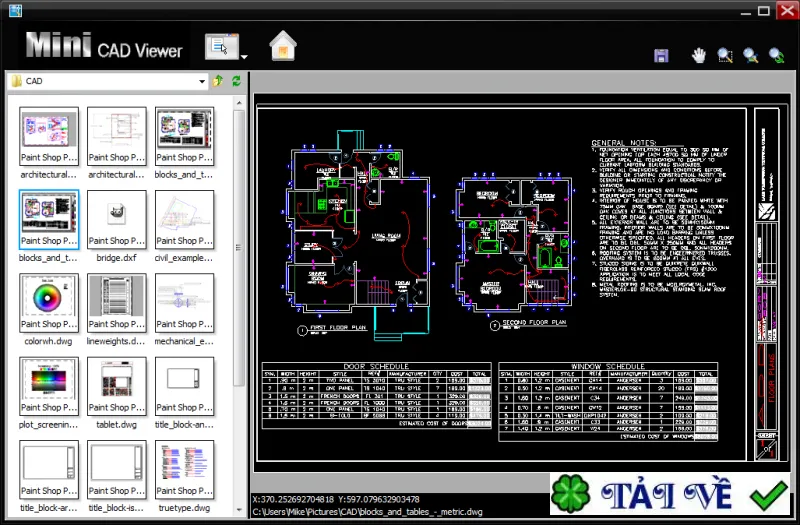The image size is (800, 525).
Task: Refresh the CAD folder listing
Action: coord(236,81)
